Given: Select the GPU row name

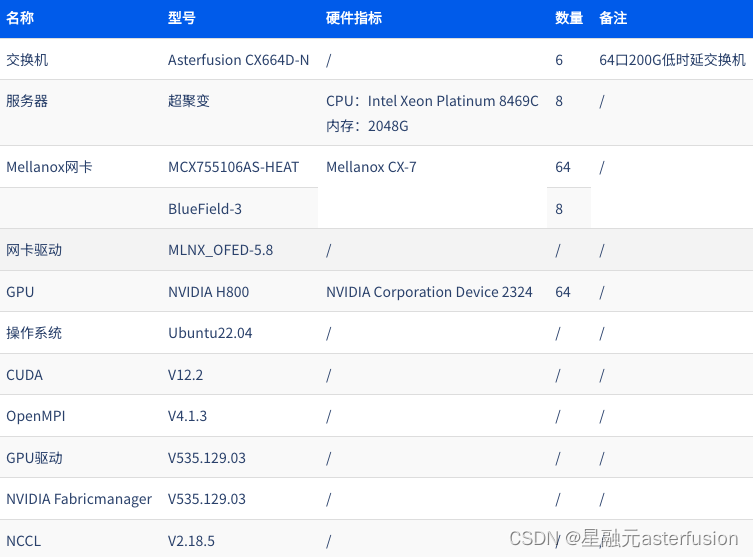Looking at the screenshot, I should [x=20, y=292].
